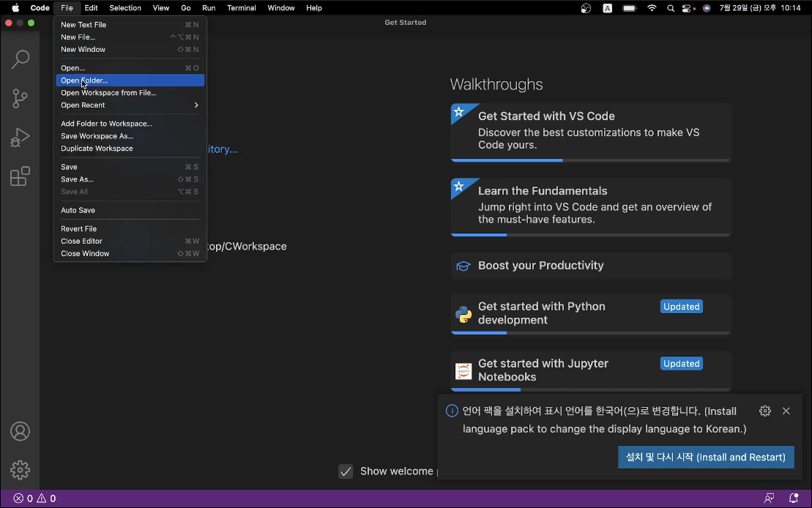
Task: Select Close Window menu item
Action: tap(130, 254)
